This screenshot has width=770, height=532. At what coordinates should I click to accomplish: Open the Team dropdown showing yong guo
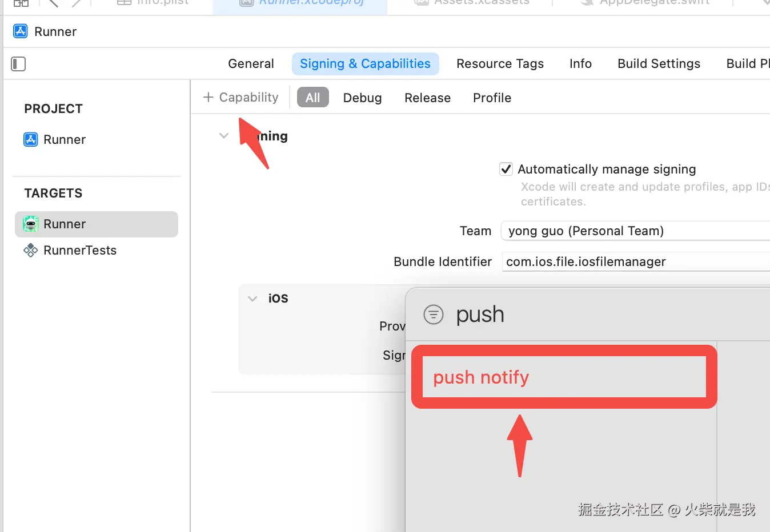pyautogui.click(x=635, y=231)
